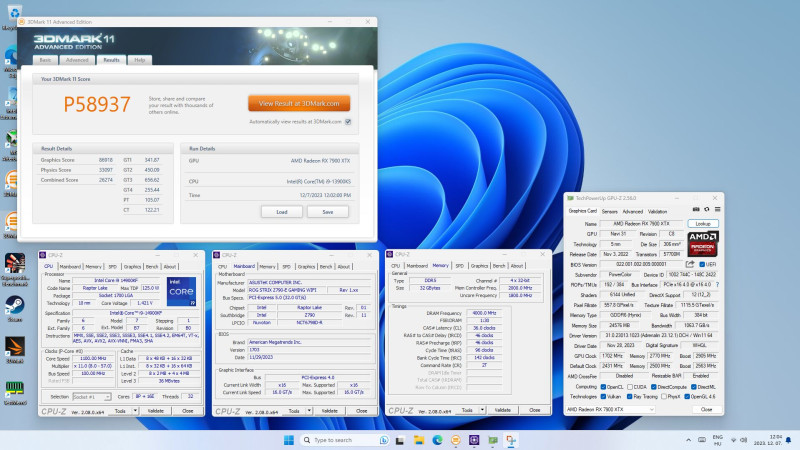Select the Bench tab in CPU-Z CPU window
This screenshot has height=450, width=800.
click(x=152, y=266)
